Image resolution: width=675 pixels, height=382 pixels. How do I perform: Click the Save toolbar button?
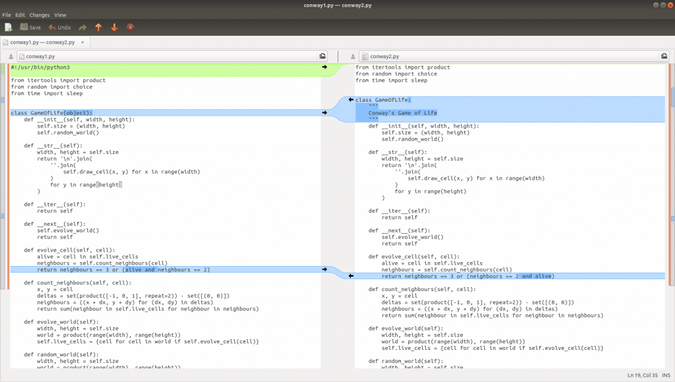coord(31,28)
